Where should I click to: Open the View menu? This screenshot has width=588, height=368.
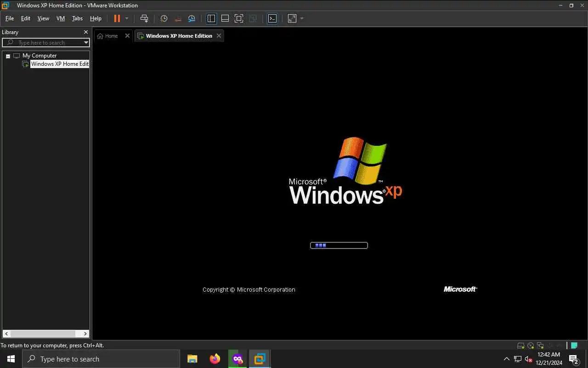pos(43,18)
